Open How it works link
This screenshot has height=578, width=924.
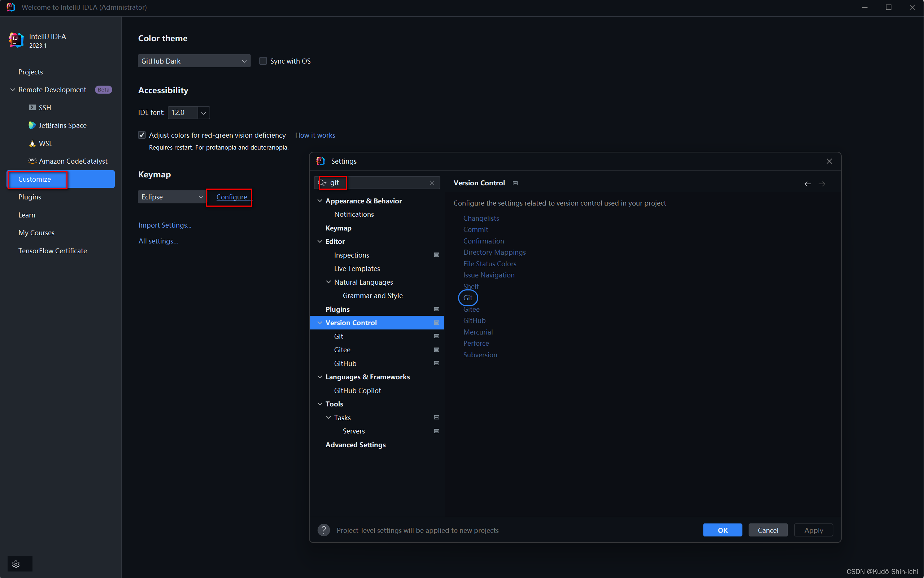(315, 135)
